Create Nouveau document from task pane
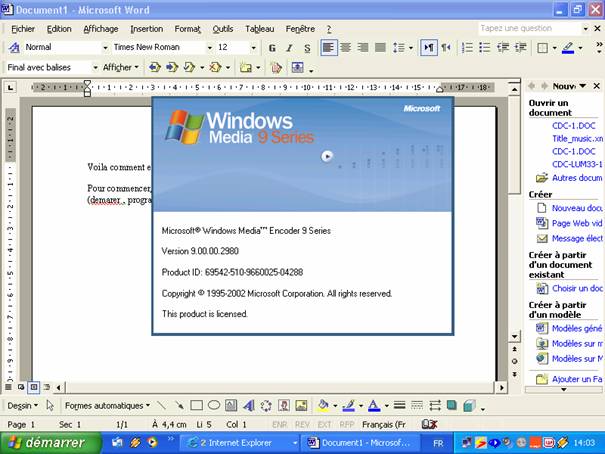Screen dimensions: 605x454 (577, 208)
